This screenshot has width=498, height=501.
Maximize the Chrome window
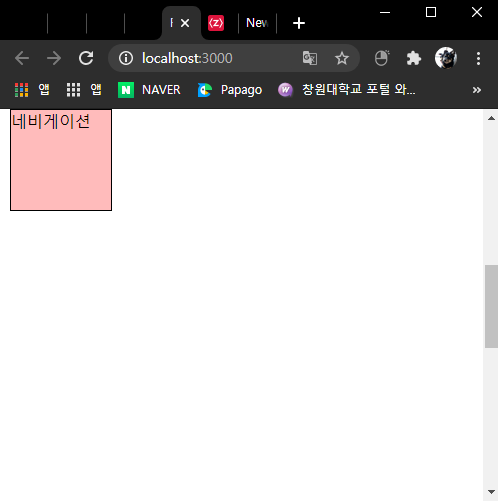click(x=431, y=12)
